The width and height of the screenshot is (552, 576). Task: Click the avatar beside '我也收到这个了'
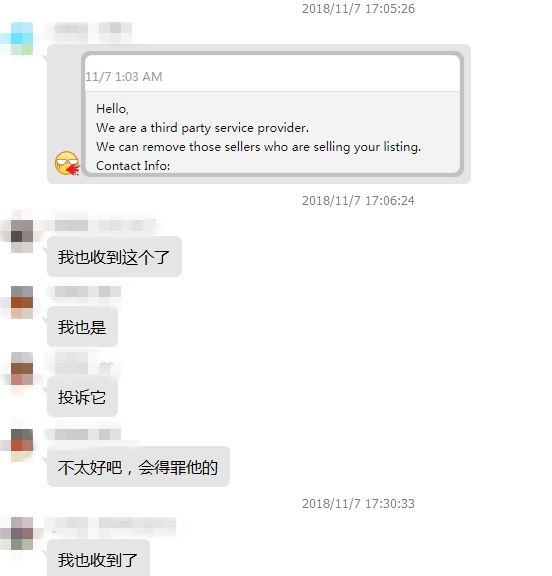tap(22, 236)
